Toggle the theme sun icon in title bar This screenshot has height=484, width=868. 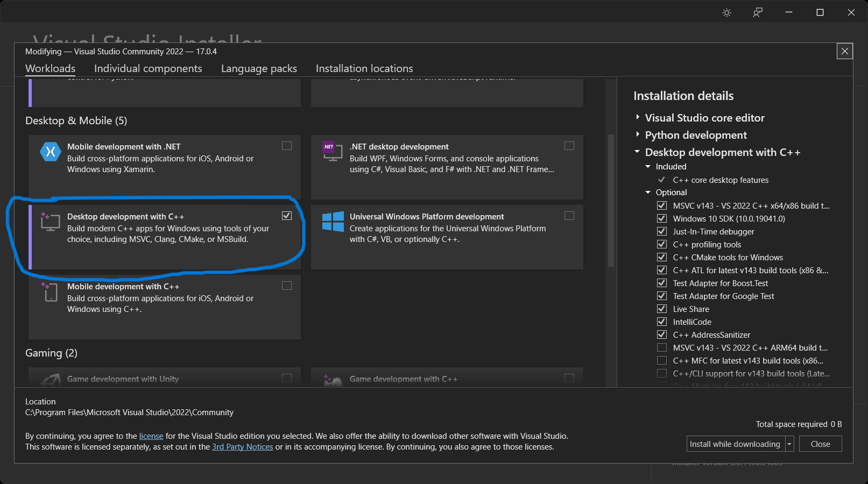pyautogui.click(x=726, y=12)
